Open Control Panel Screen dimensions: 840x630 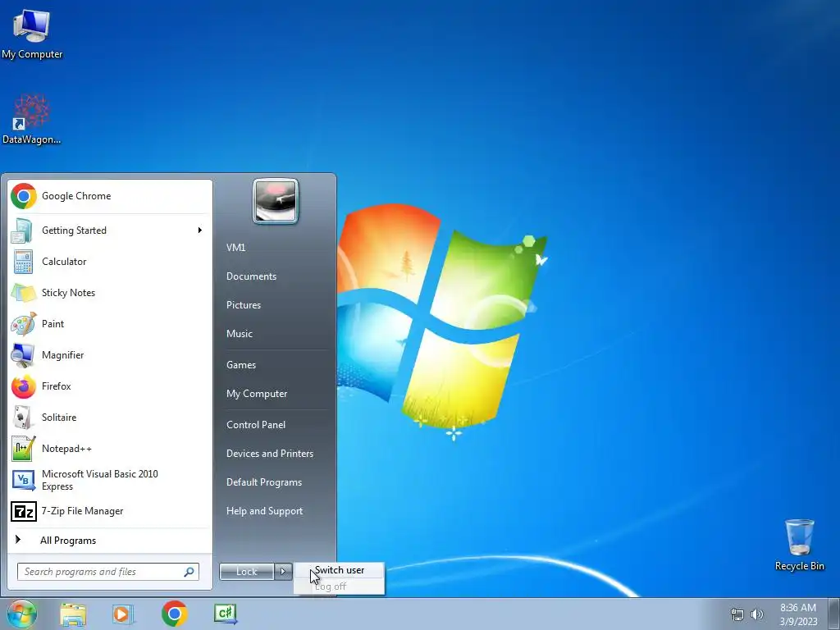click(x=256, y=425)
